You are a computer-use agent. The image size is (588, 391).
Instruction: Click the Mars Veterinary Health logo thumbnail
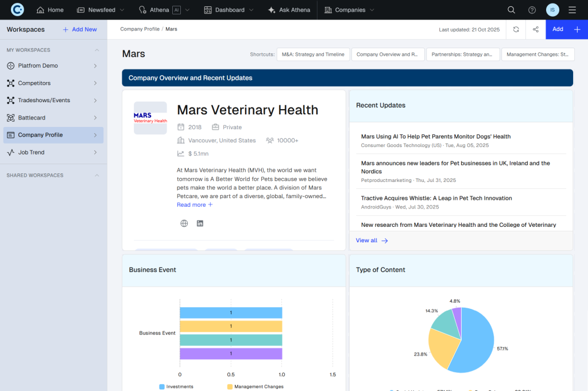(x=150, y=118)
